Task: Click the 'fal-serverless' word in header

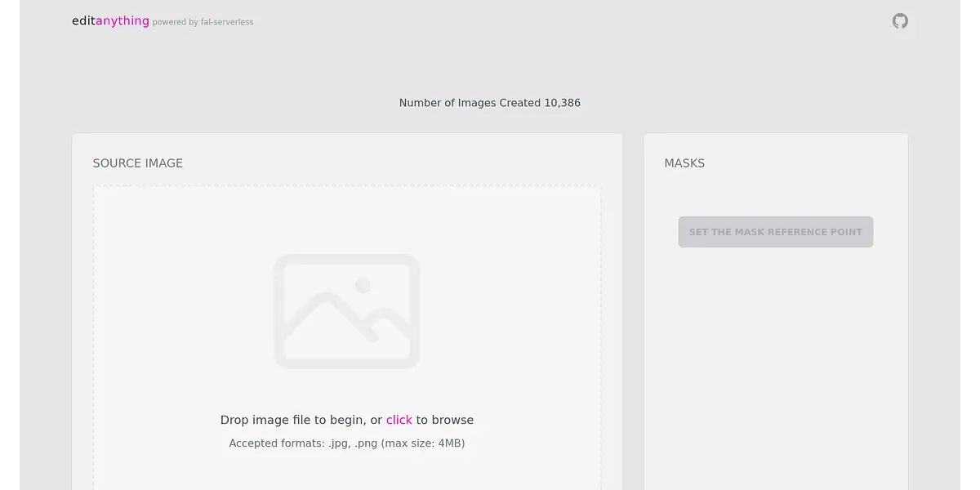Action: coord(227,22)
